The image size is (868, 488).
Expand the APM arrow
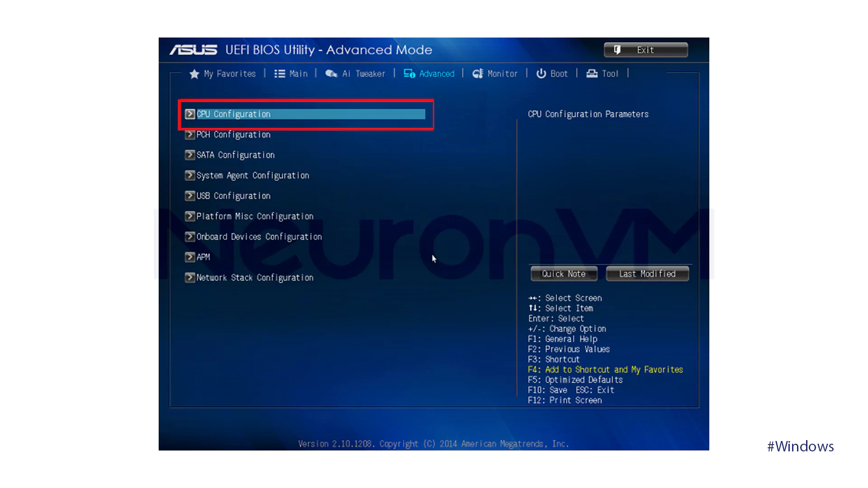190,257
